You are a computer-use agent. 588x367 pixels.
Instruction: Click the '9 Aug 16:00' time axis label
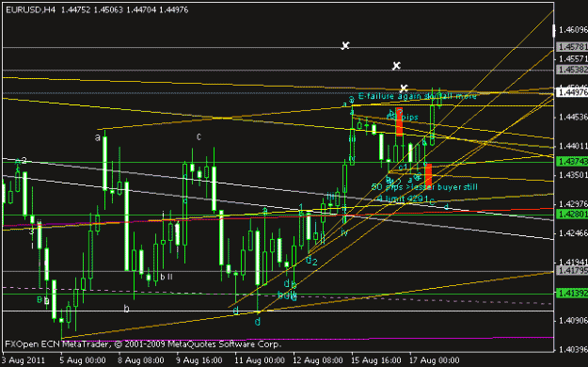tap(199, 360)
